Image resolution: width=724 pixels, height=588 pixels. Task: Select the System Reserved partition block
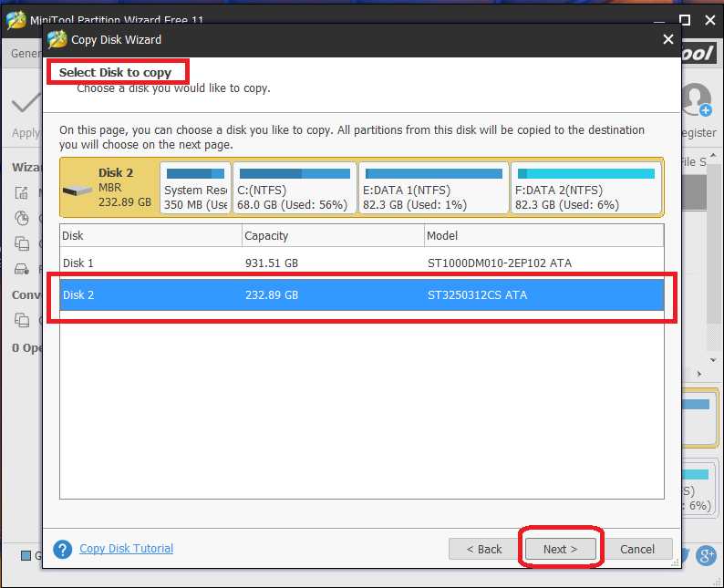[x=195, y=188]
